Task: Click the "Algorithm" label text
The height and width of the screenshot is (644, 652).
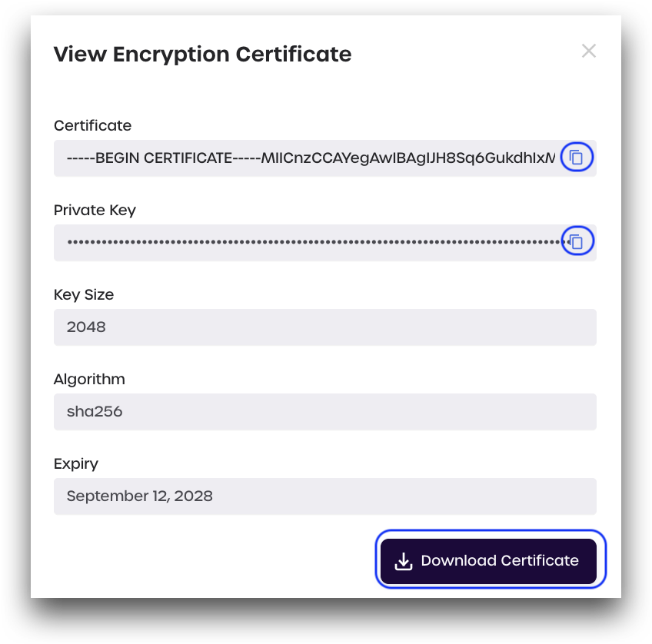Action: pos(89,379)
